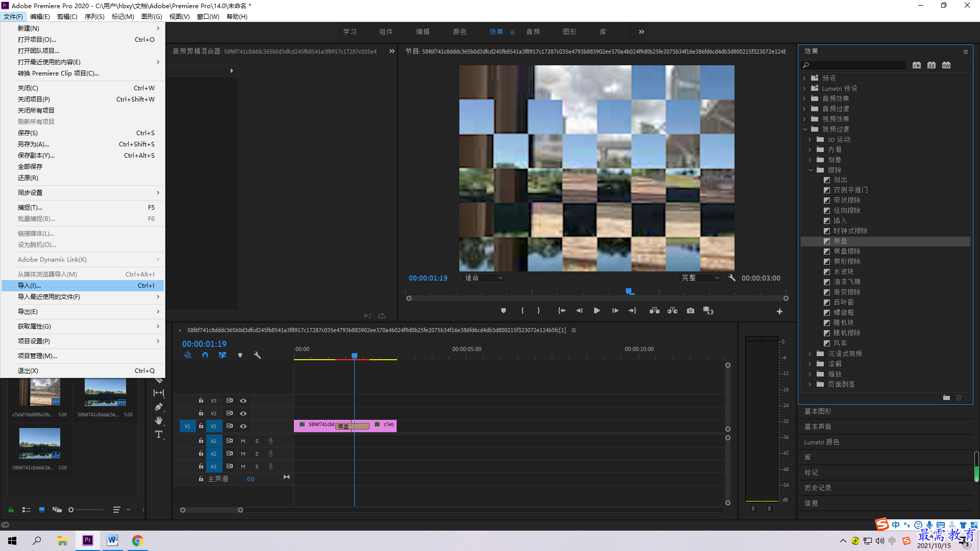Open the 基本图形 panel

[x=818, y=411]
